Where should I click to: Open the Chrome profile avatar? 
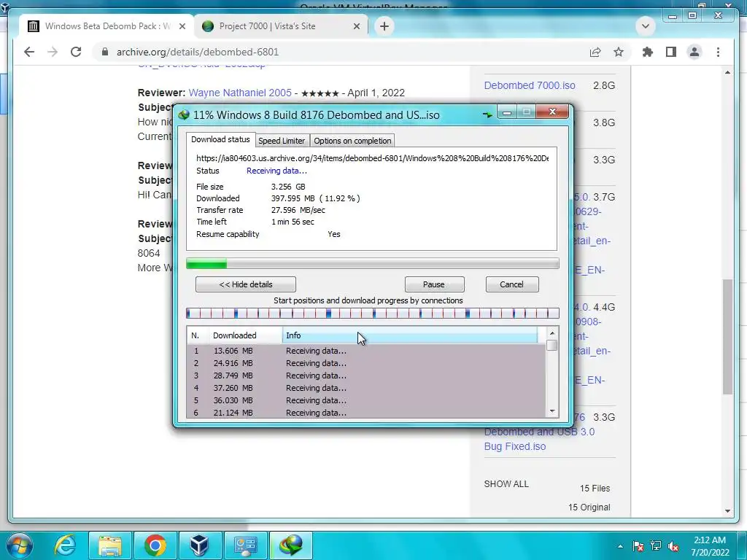tap(694, 52)
